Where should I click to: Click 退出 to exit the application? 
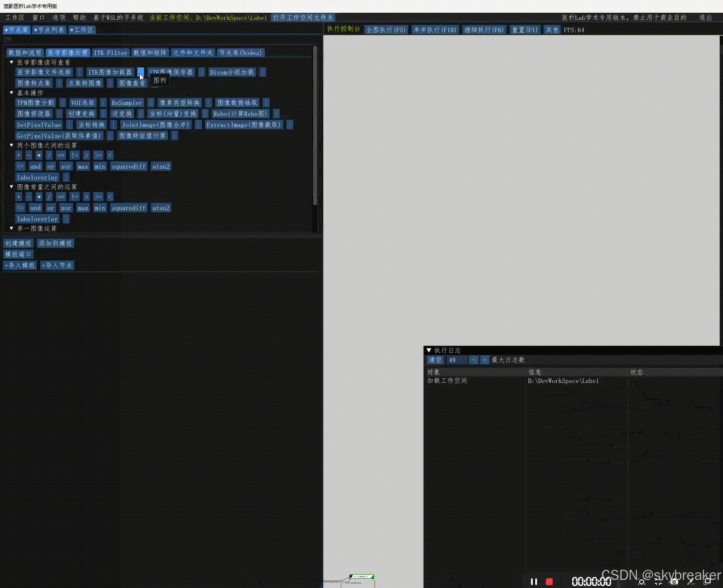point(706,18)
